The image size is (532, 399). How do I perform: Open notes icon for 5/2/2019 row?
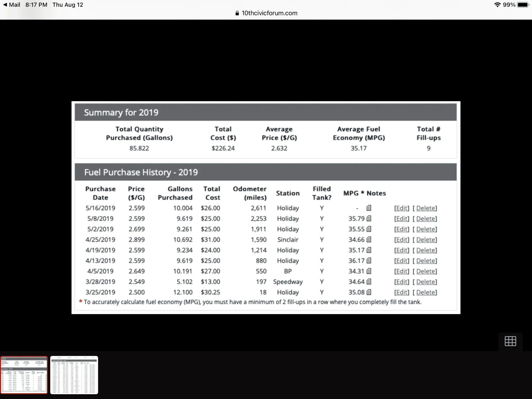[x=369, y=229]
